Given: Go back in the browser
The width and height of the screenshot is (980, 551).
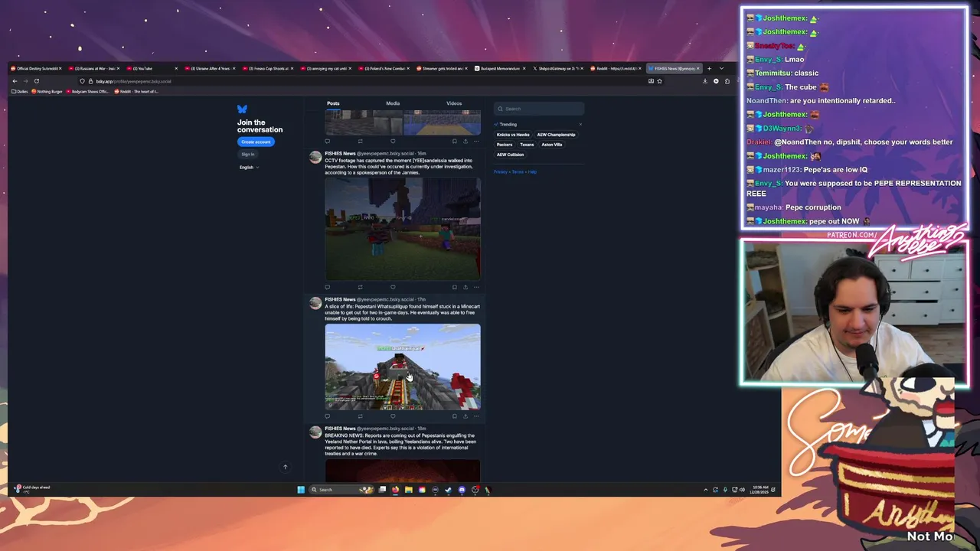Looking at the screenshot, I should click(x=15, y=81).
